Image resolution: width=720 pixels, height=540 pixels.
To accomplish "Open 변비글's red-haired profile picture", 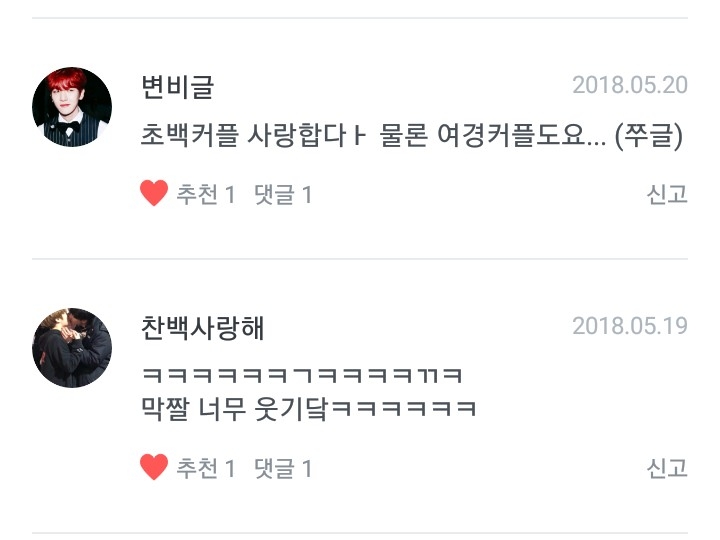I will pos(72,107).
